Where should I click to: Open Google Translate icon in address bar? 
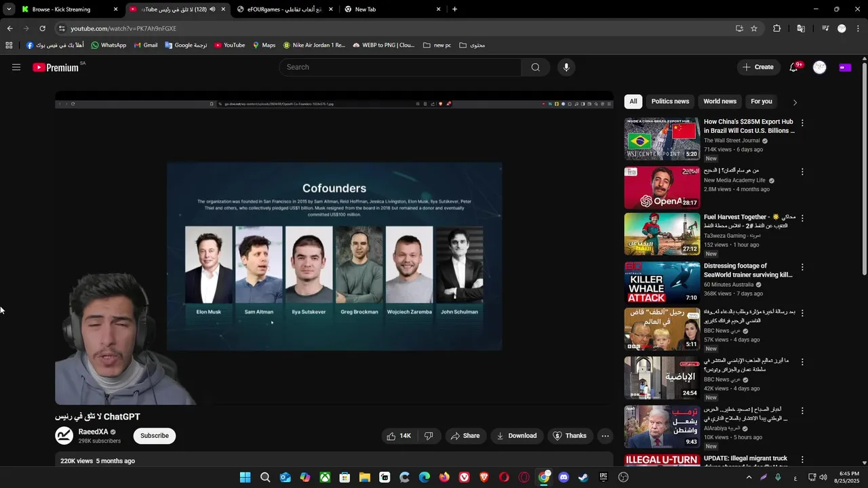click(x=801, y=28)
